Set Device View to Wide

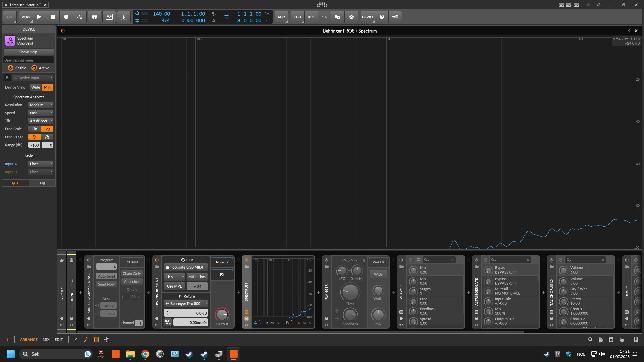coord(36,87)
